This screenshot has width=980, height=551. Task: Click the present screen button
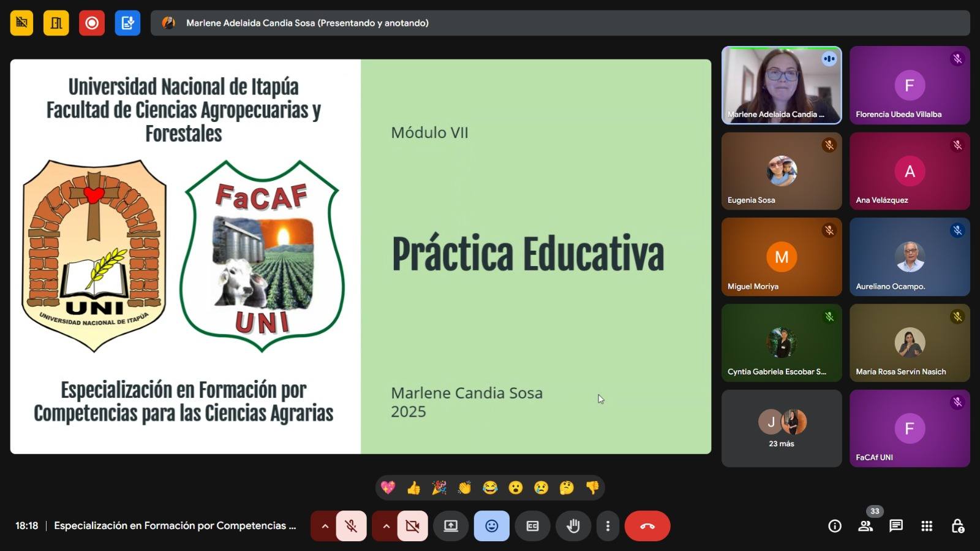(x=451, y=526)
